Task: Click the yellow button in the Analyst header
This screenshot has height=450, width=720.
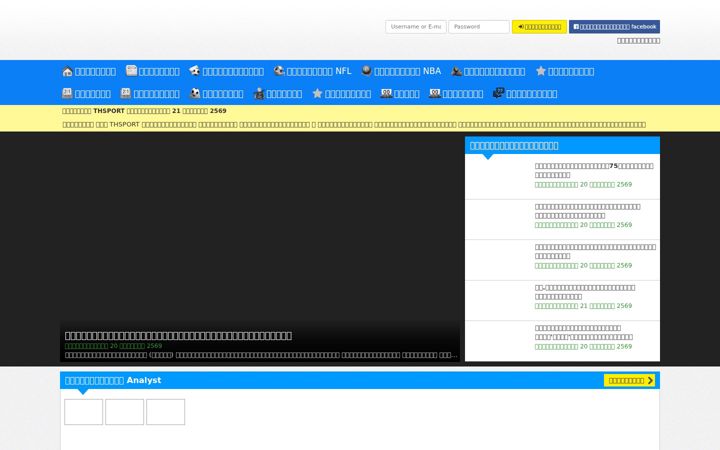Action: pyautogui.click(x=629, y=380)
